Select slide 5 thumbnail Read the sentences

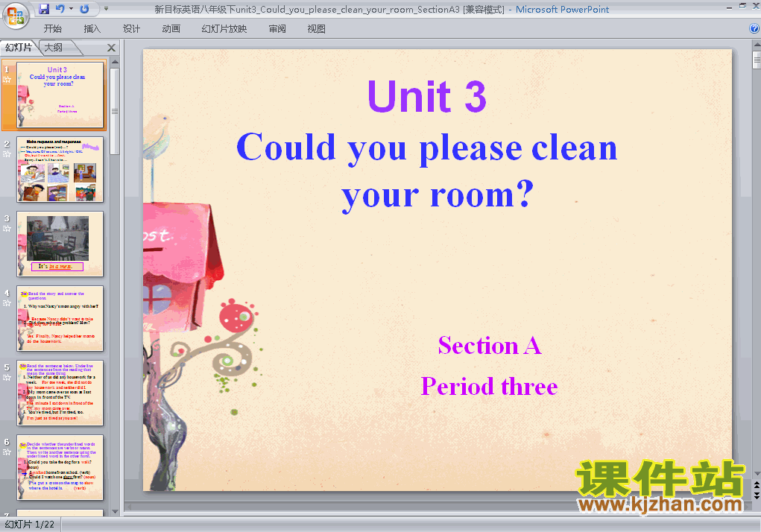coord(60,393)
